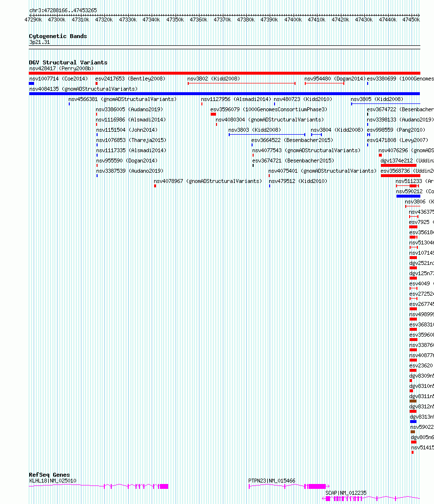Click the blue nsv590212 variant bar
Viewport: 434px width, 504px height.
[408, 196]
